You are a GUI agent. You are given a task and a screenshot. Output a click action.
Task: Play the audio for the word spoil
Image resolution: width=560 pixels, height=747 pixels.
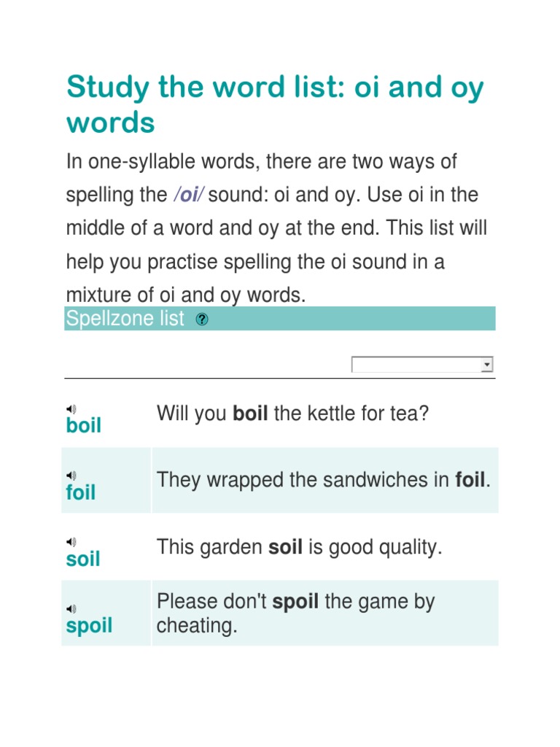(71, 609)
